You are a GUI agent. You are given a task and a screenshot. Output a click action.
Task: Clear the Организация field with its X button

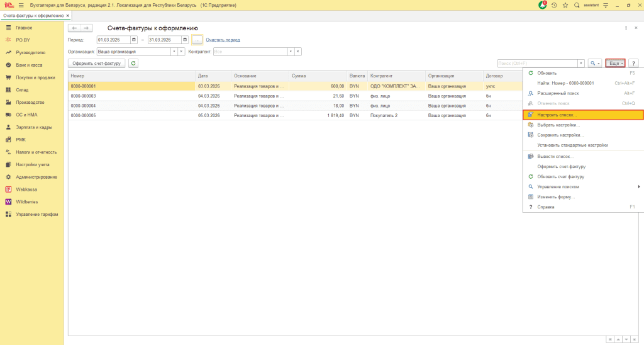[182, 52]
